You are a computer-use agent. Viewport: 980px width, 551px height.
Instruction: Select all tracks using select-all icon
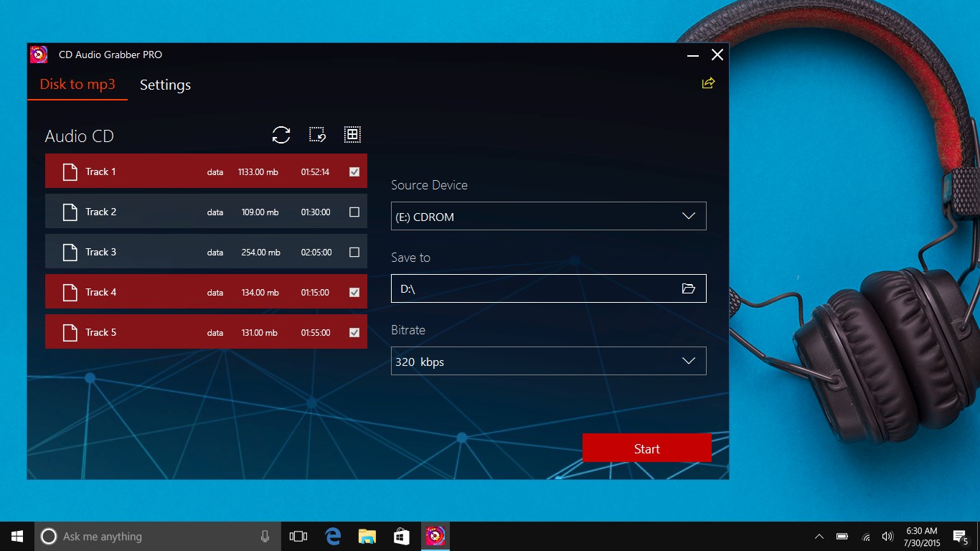point(352,135)
